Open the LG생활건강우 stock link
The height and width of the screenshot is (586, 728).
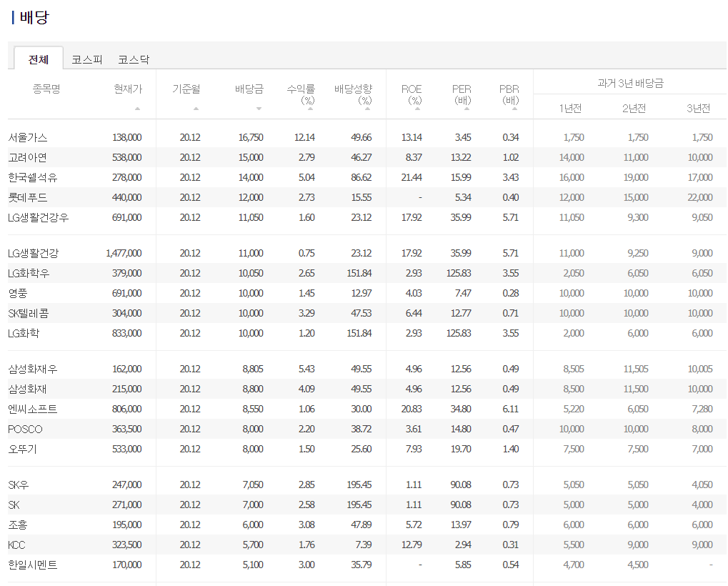38,217
